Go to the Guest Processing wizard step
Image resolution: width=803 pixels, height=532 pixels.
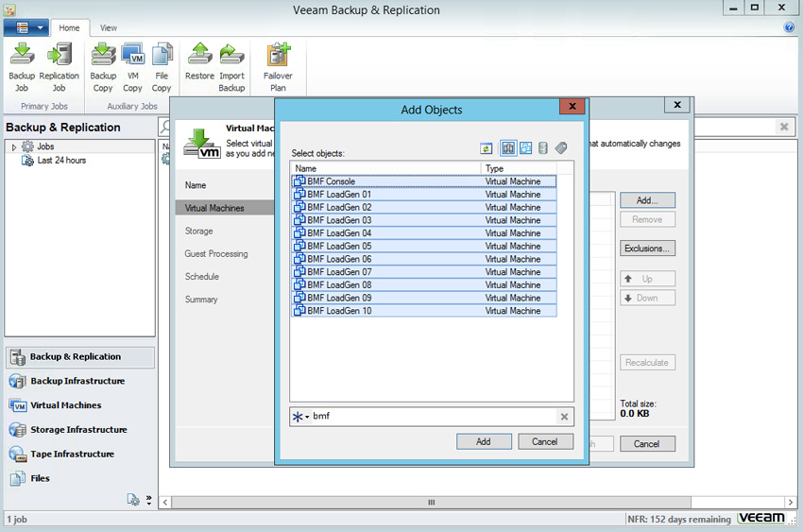point(216,253)
